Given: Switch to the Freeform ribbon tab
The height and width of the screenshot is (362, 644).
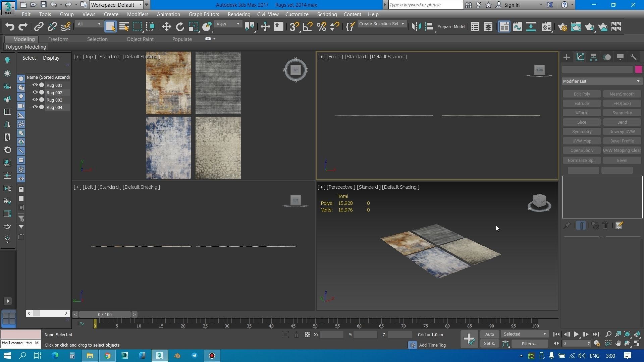Looking at the screenshot, I should click(58, 39).
